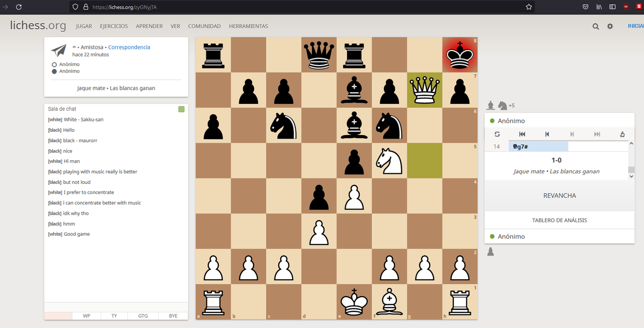Save page to Pocket
Screen dimensions: 644x328
(586, 7)
